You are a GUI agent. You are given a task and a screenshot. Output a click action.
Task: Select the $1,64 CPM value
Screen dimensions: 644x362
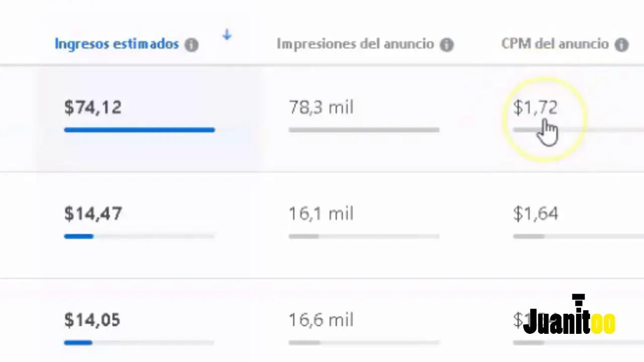click(535, 214)
